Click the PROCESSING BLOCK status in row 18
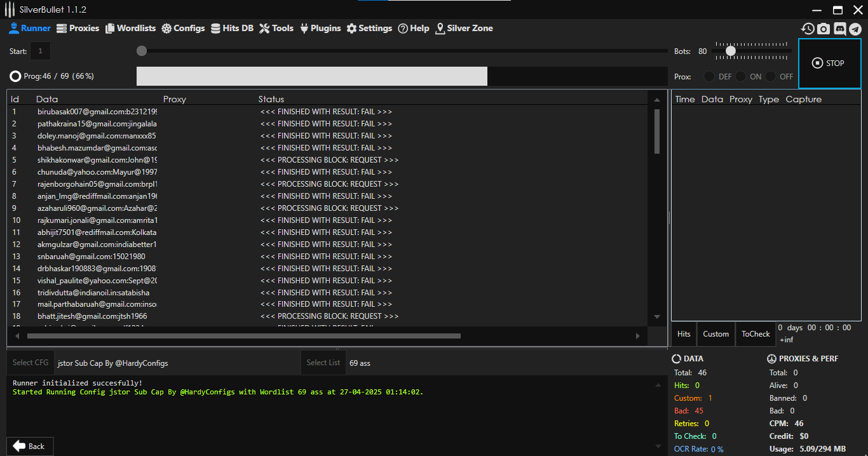The height and width of the screenshot is (456, 868). (x=329, y=316)
